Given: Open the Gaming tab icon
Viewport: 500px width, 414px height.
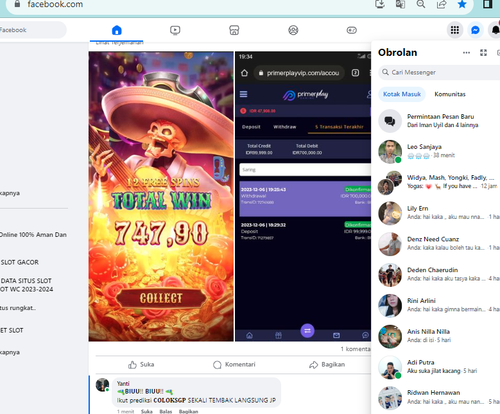Looking at the screenshot, I should 352,30.
